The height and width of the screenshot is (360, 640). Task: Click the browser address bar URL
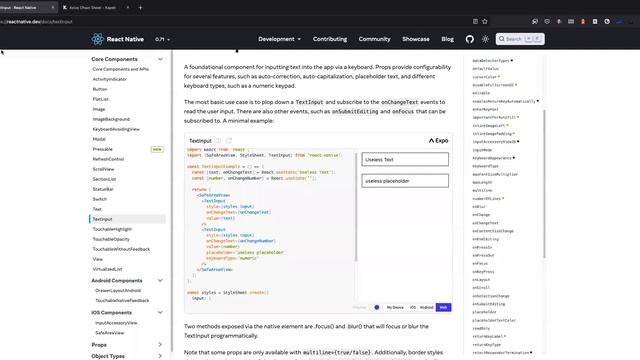pos(37,22)
